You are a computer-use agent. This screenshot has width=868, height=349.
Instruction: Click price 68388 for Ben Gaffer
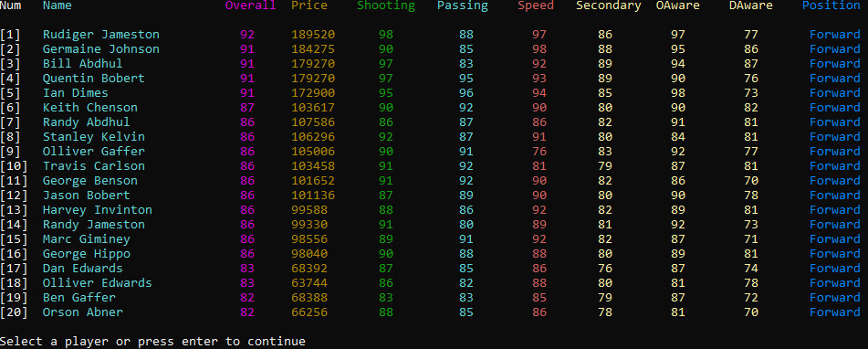[309, 298]
